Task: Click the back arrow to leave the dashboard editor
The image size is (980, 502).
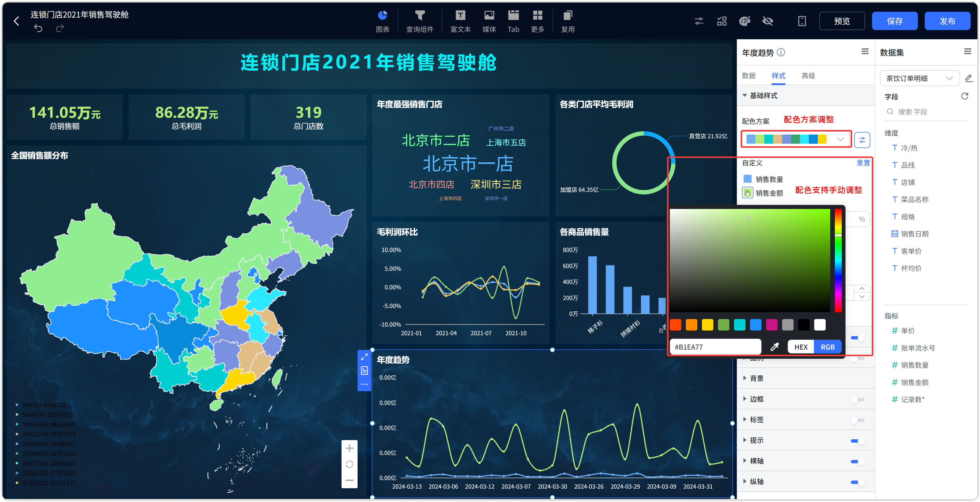Action: pyautogui.click(x=16, y=21)
